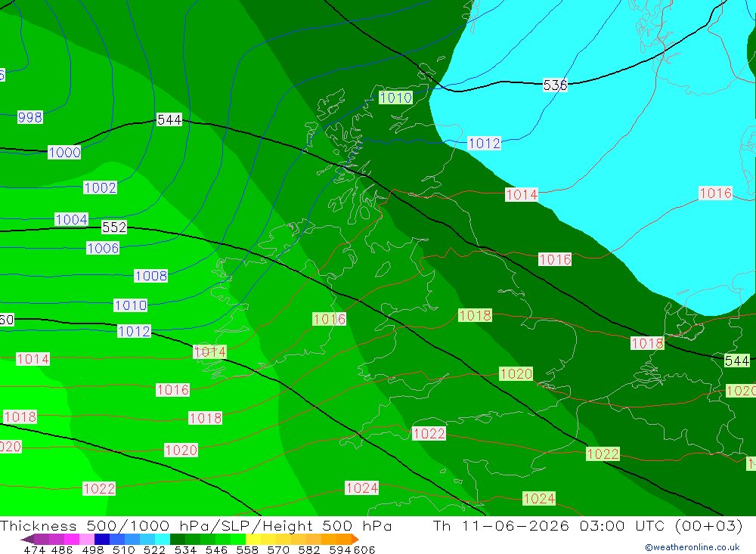The width and height of the screenshot is (756, 554).
Task: Select the 1004 pressure label
Action: (x=71, y=219)
